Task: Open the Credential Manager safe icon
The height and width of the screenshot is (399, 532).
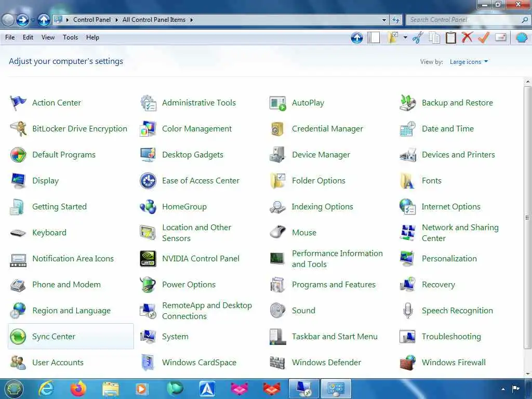Action: tap(278, 129)
